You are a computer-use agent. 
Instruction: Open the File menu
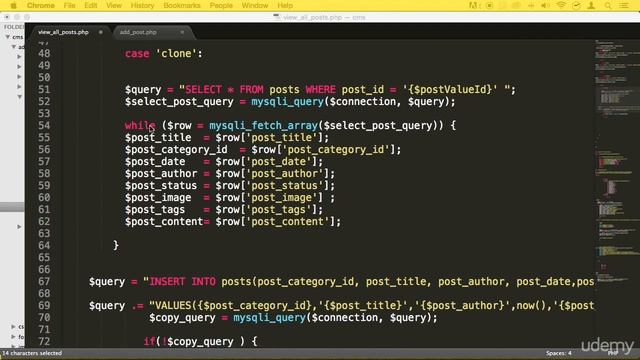pos(69,5)
